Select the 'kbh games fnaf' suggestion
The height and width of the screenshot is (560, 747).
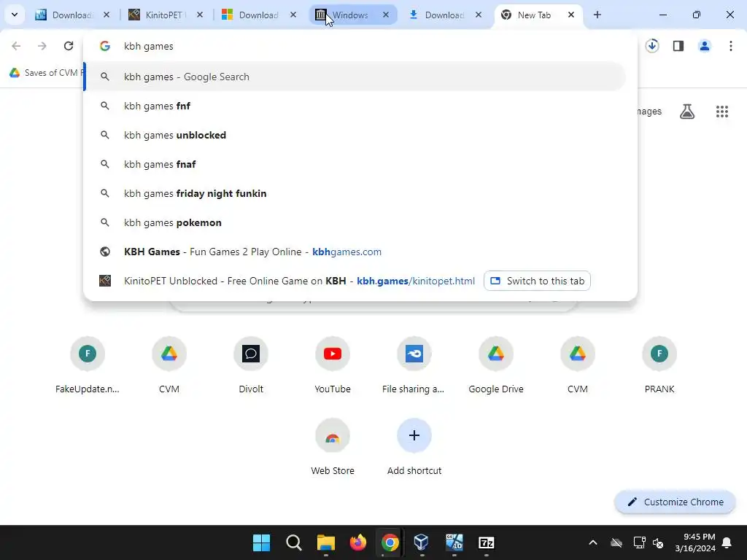355,164
